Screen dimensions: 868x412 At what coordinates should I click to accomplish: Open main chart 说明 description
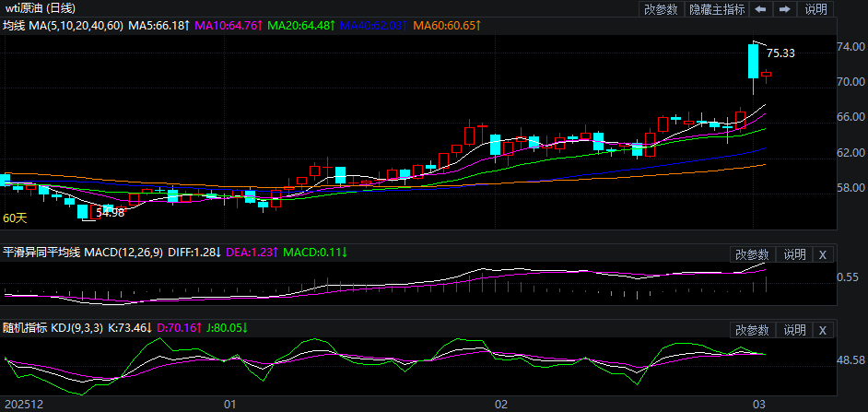pyautogui.click(x=816, y=9)
